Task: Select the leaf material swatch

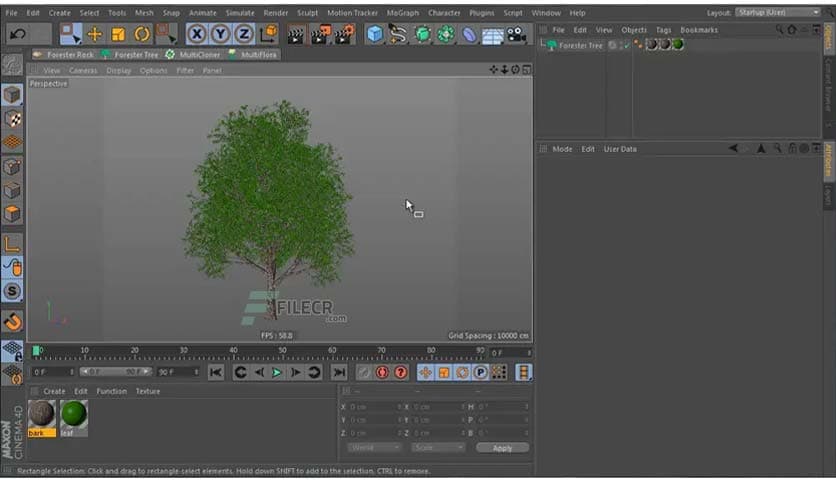Action: 74,418
